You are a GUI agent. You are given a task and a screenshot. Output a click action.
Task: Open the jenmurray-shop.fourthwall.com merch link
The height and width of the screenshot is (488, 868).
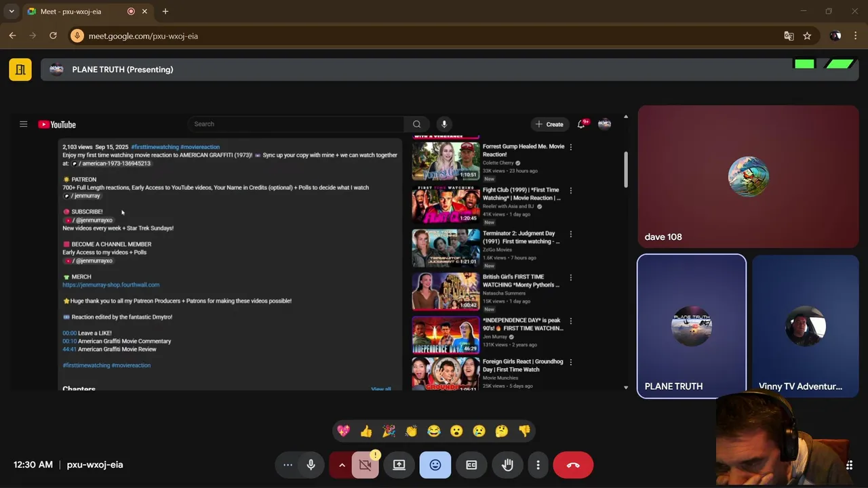click(111, 285)
